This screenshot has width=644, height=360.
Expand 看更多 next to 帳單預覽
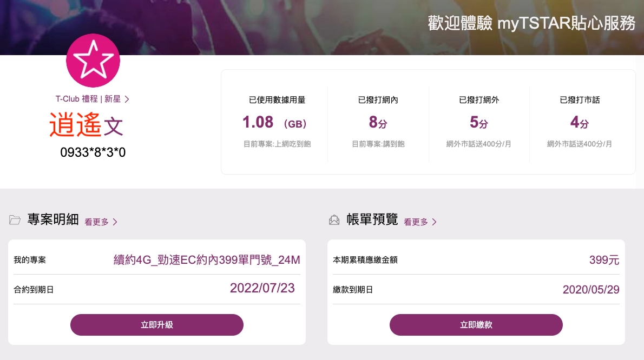pyautogui.click(x=420, y=222)
